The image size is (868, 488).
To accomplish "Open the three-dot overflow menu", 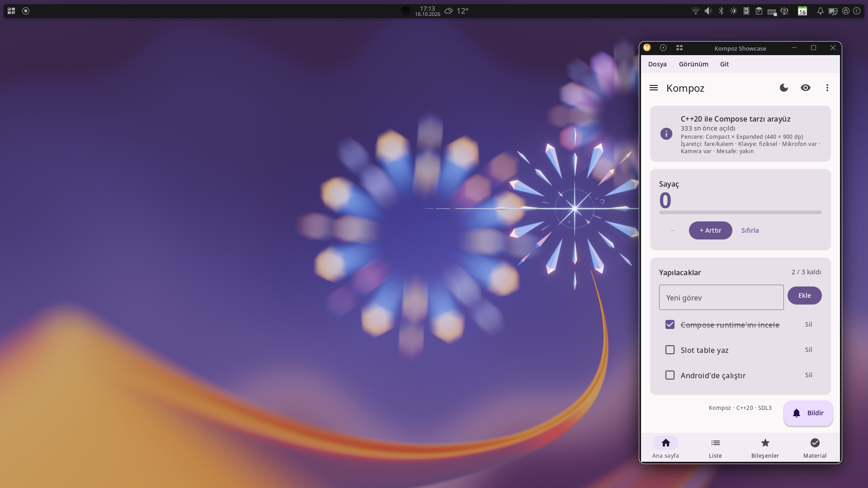I will 827,88.
